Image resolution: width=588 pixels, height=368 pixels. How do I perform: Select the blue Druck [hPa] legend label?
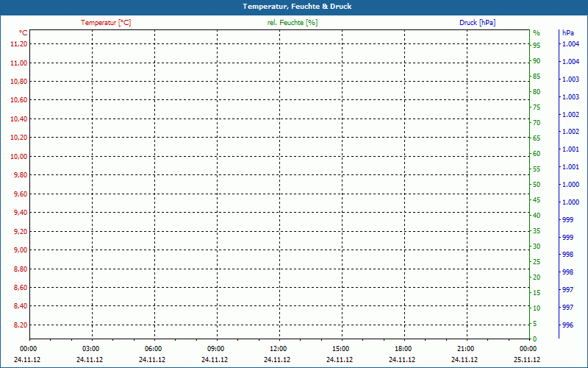pyautogui.click(x=477, y=23)
